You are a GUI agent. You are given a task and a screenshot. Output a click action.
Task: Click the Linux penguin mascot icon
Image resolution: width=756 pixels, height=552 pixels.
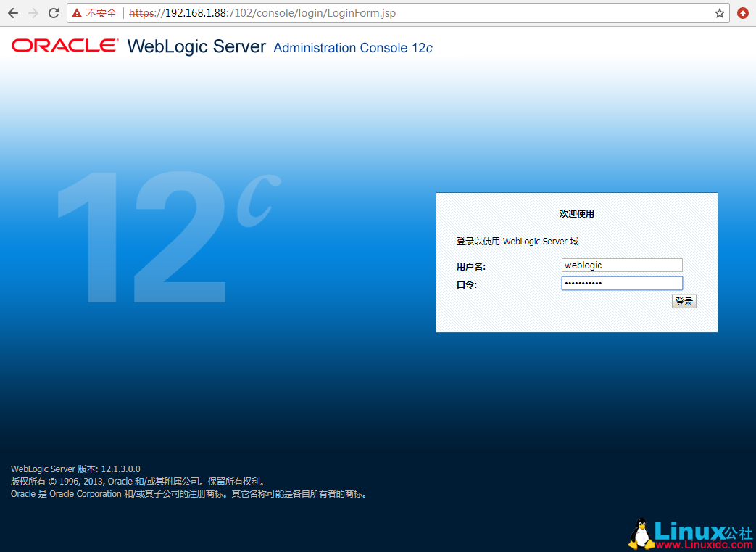click(640, 534)
